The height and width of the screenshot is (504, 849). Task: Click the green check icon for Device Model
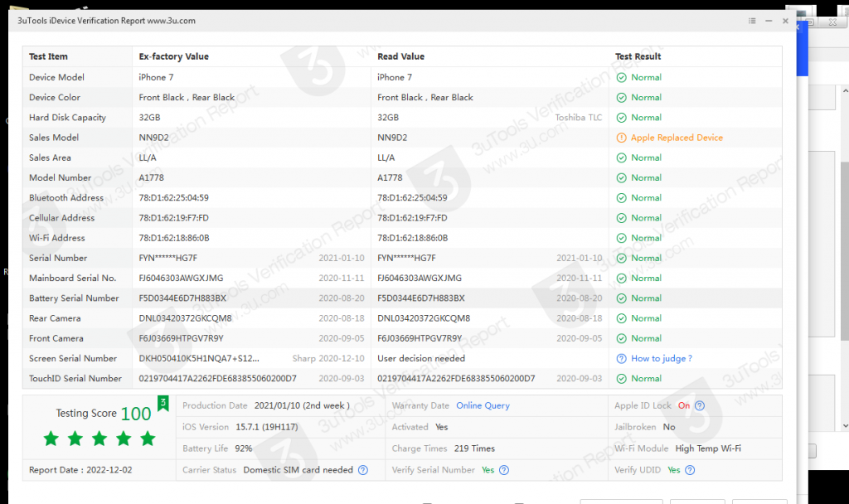(622, 77)
